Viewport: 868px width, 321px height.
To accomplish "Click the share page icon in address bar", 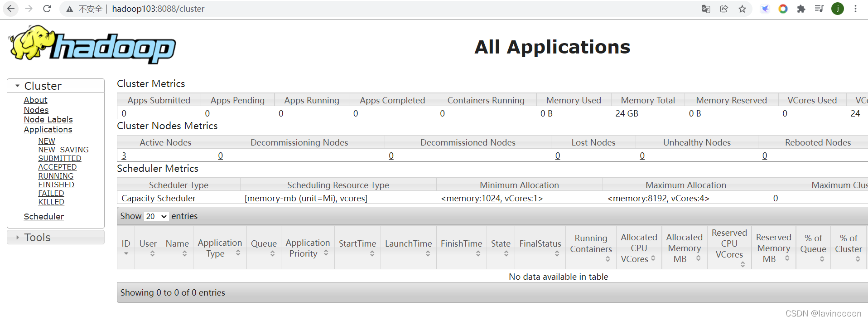I will (724, 9).
